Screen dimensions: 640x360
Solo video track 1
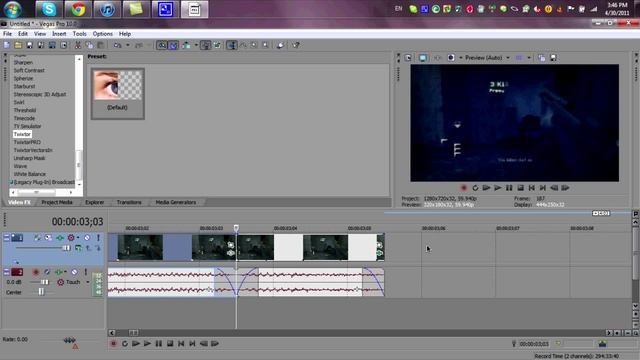(x=98, y=238)
